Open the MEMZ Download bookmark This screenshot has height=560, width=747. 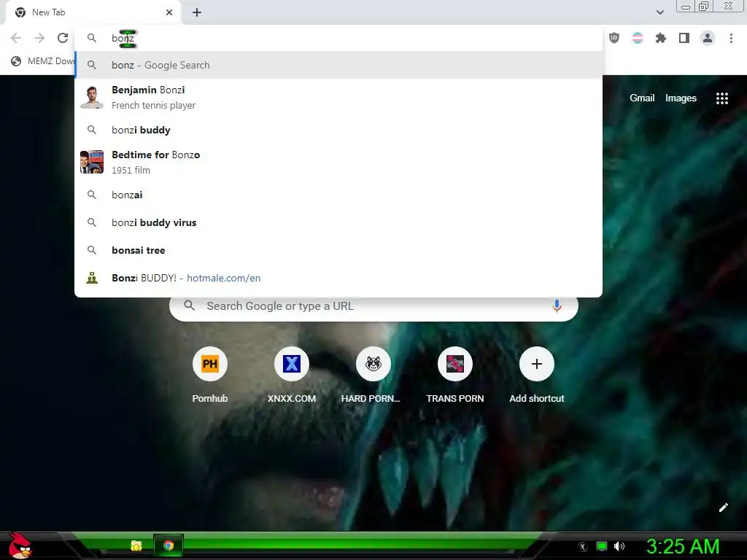tap(43, 61)
